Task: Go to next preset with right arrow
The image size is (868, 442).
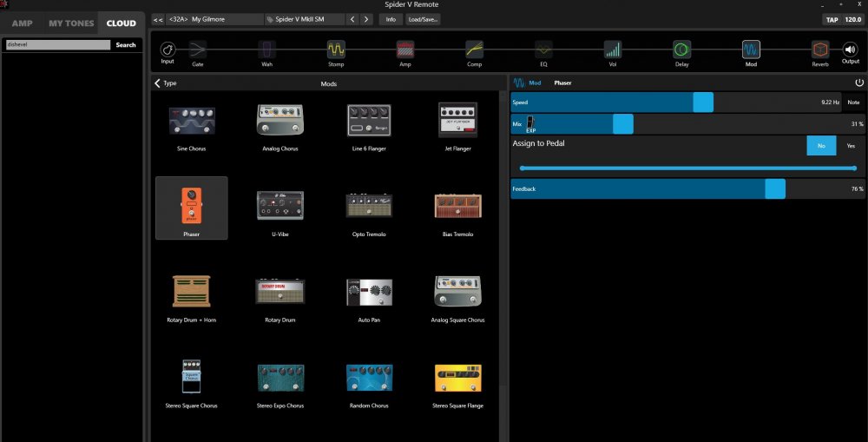Action: pyautogui.click(x=366, y=19)
